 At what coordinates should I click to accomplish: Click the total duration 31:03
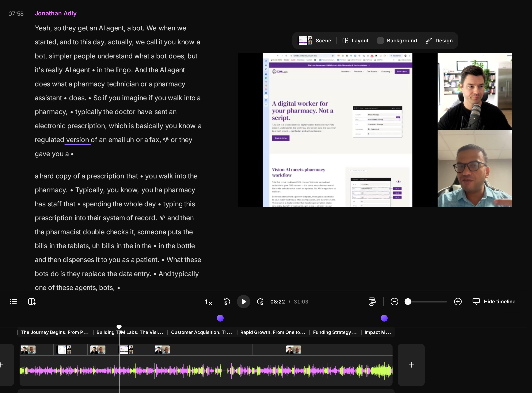[x=301, y=302]
